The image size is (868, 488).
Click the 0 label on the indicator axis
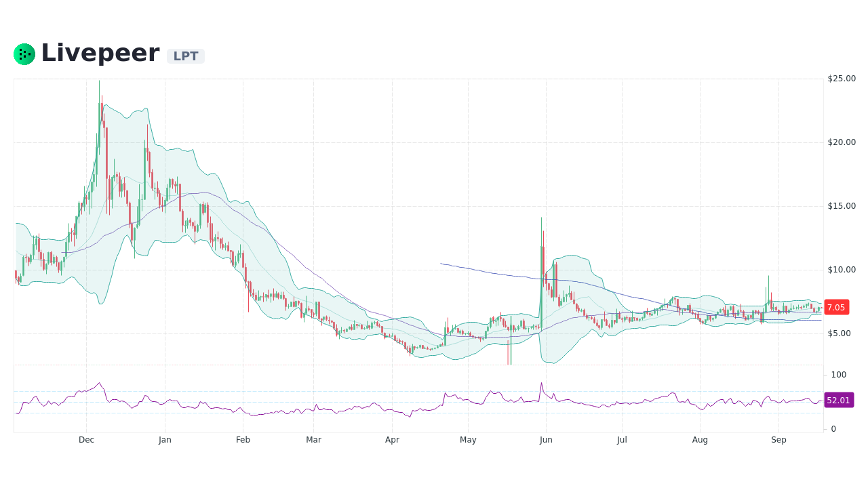(833, 429)
